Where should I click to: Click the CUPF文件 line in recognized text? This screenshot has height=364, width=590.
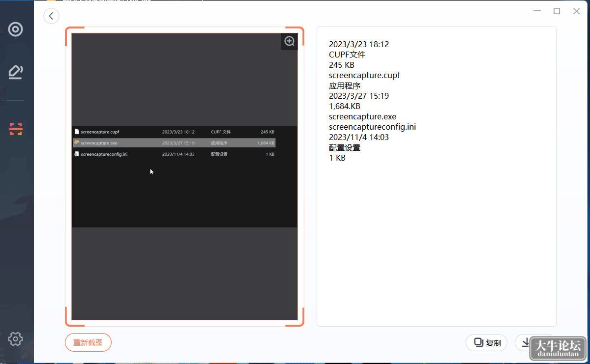pyautogui.click(x=347, y=55)
